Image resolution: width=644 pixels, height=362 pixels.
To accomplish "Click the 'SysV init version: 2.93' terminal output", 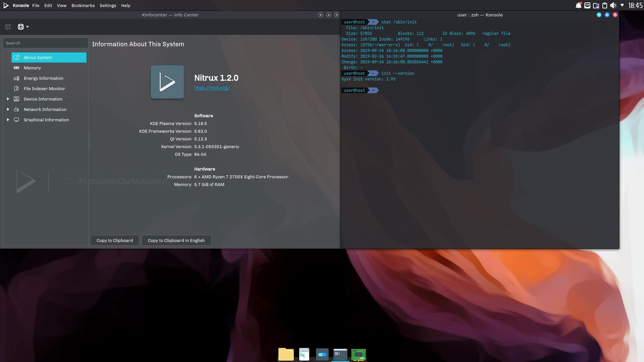I will [368, 79].
